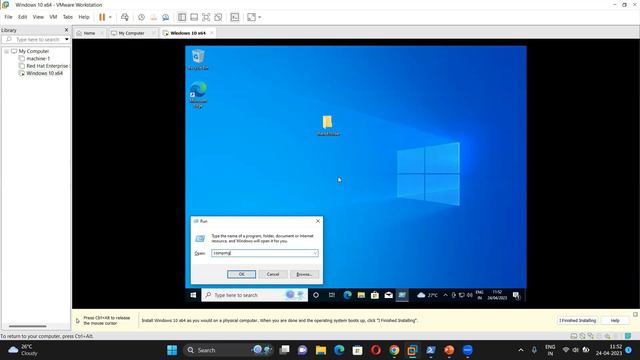
Task: Click the Unity mode toolbar icon
Action: [x=218, y=17]
